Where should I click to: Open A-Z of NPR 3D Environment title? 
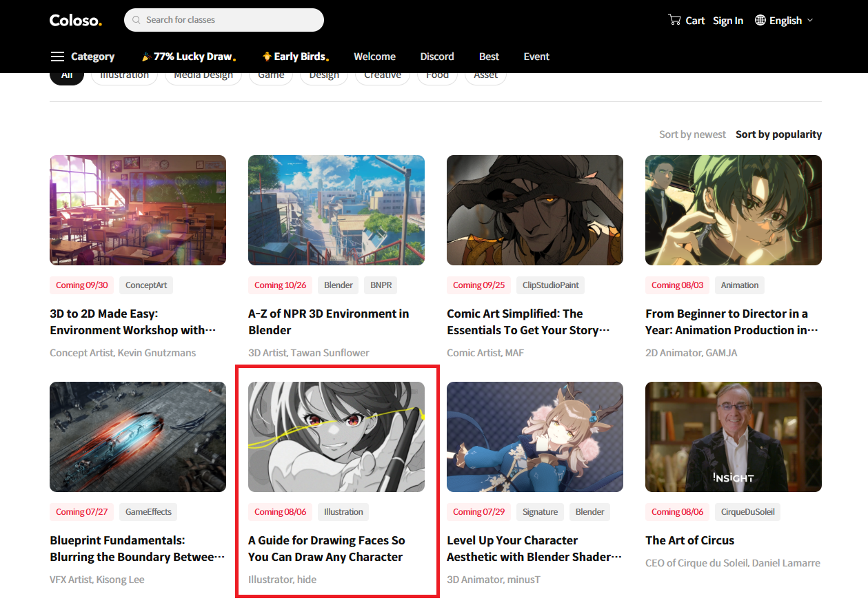coord(329,322)
